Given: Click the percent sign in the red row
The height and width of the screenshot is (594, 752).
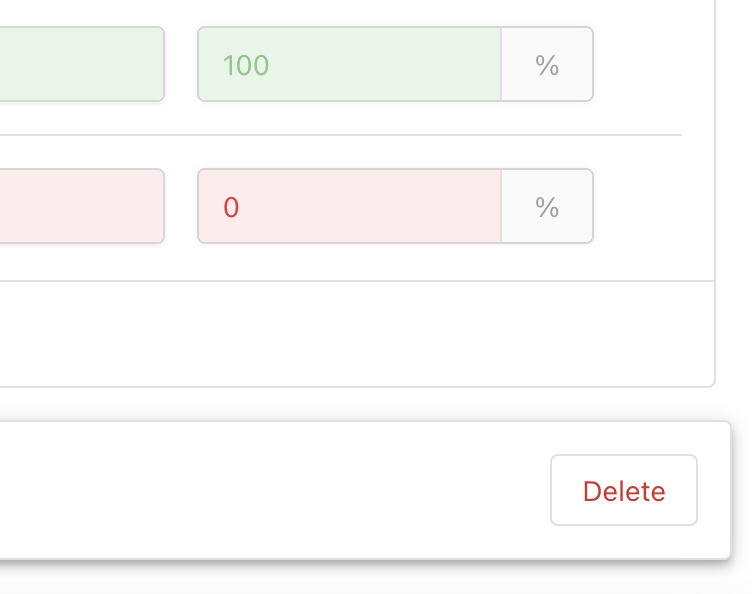Looking at the screenshot, I should point(547,207).
